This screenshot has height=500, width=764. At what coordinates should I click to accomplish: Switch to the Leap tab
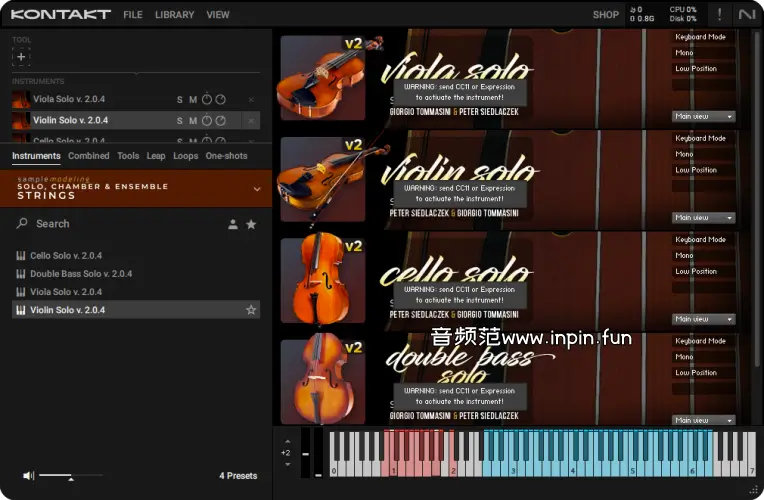point(156,156)
